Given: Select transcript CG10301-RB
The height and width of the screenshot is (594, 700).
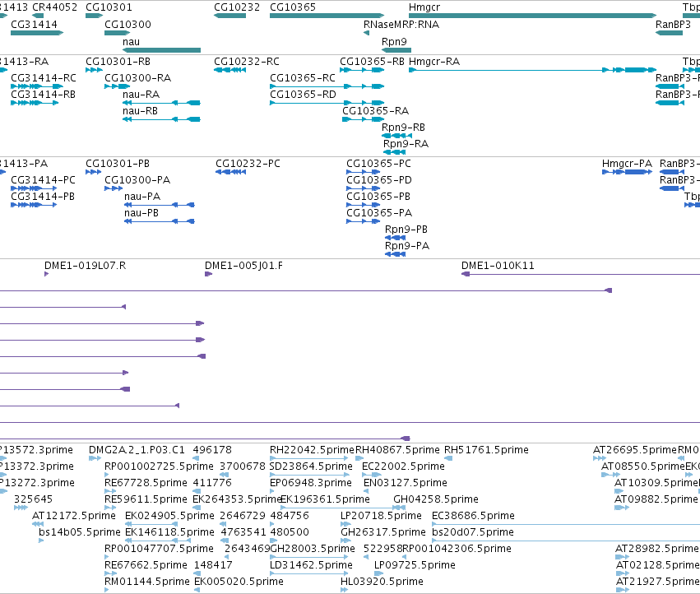Looking at the screenshot, I should pyautogui.click(x=118, y=61).
